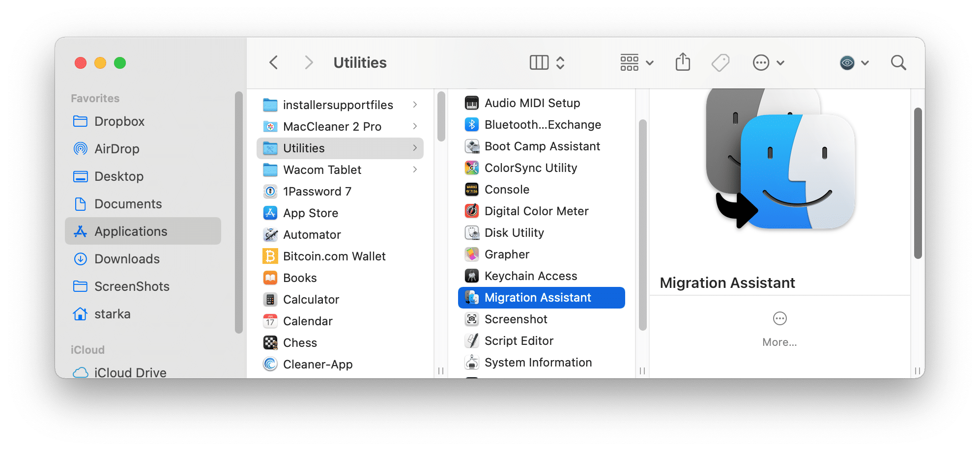Screen dimensions: 980x451
Task: Go back with the left chevron button
Action: point(274,63)
